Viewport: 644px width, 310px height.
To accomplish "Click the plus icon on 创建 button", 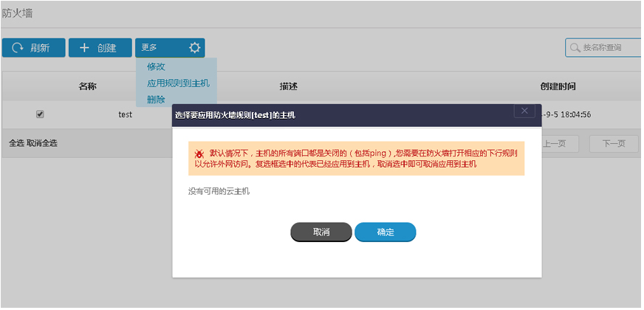I will coord(84,48).
